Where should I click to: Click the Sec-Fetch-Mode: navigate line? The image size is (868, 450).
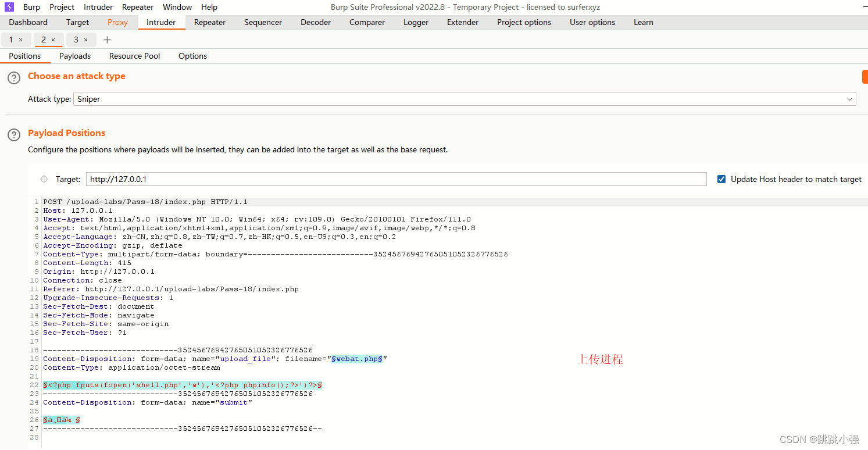[99, 315]
